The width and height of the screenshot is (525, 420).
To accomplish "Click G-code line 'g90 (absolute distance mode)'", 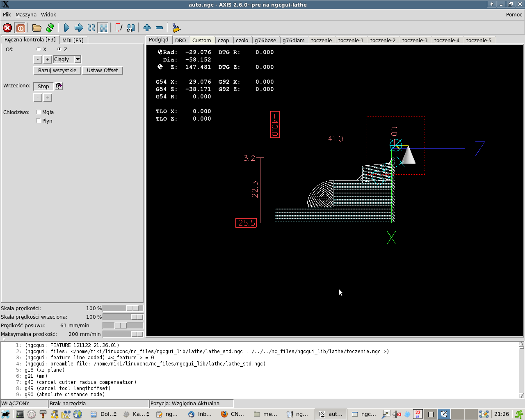I will click(65, 394).
